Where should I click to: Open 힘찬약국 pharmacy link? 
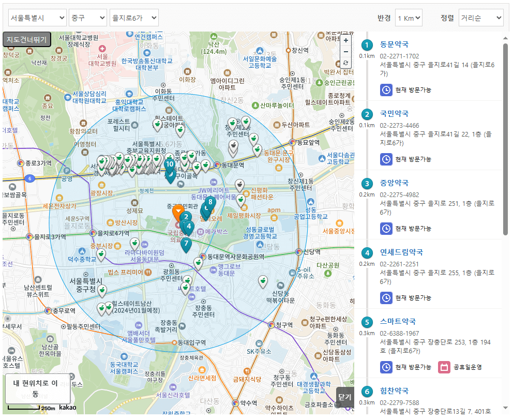pyautogui.click(x=394, y=391)
